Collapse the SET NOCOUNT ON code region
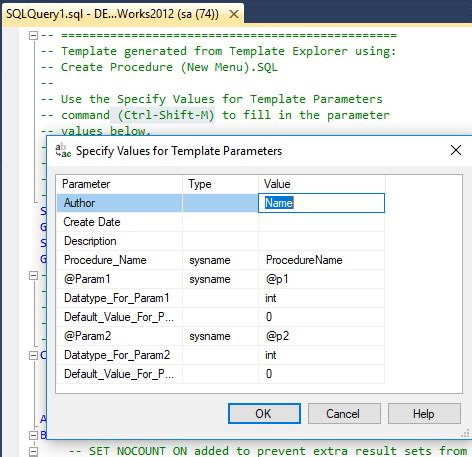472x457 pixels. click(33, 451)
